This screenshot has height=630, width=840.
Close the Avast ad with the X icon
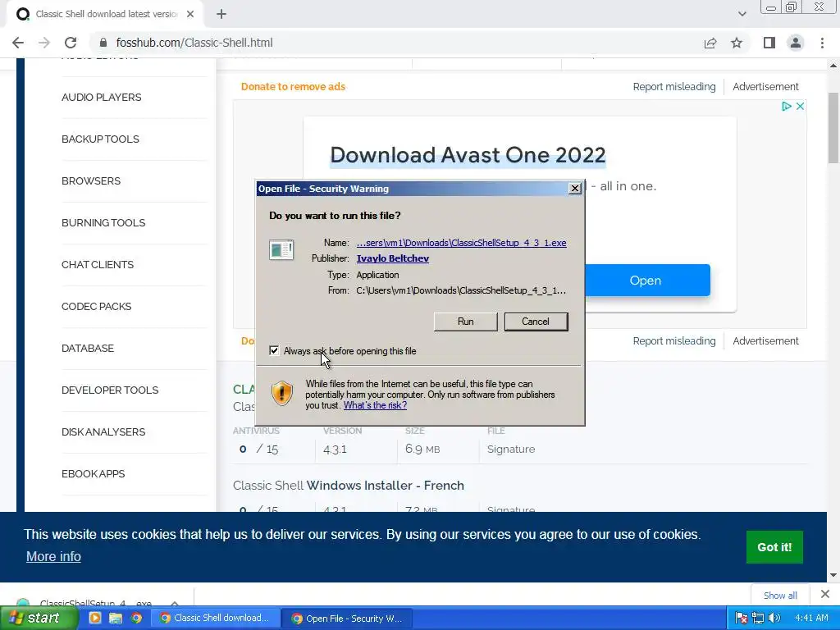[800, 106]
